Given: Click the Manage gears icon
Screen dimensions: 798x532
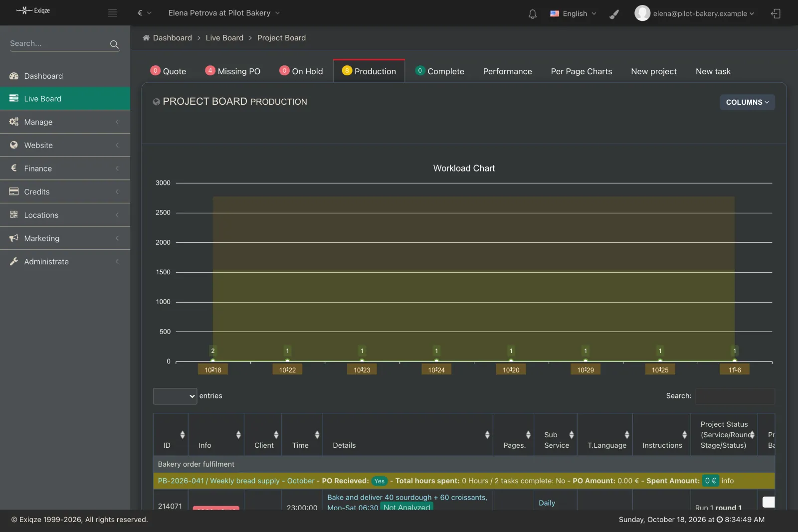Looking at the screenshot, I should click(14, 122).
